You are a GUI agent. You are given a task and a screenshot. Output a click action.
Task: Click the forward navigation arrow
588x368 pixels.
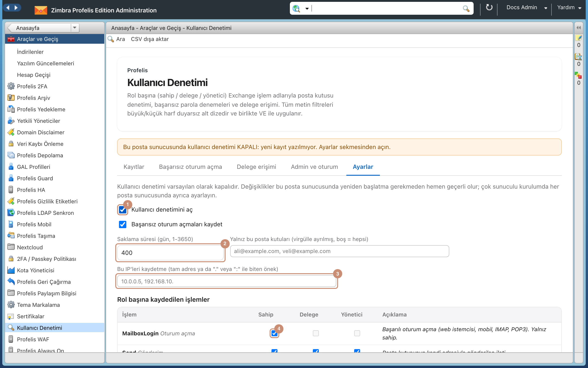16,8
